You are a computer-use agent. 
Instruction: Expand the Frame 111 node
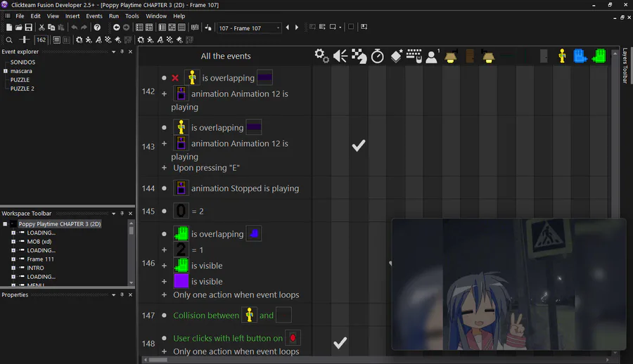point(13,259)
